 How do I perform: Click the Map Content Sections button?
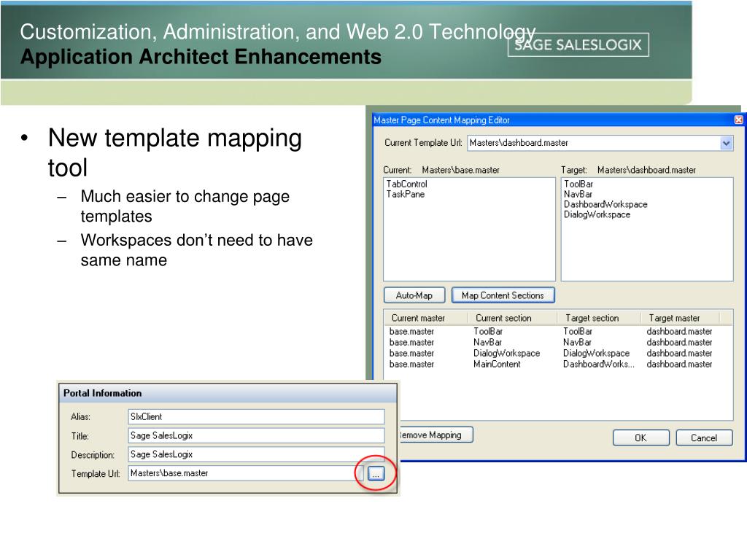(x=503, y=295)
